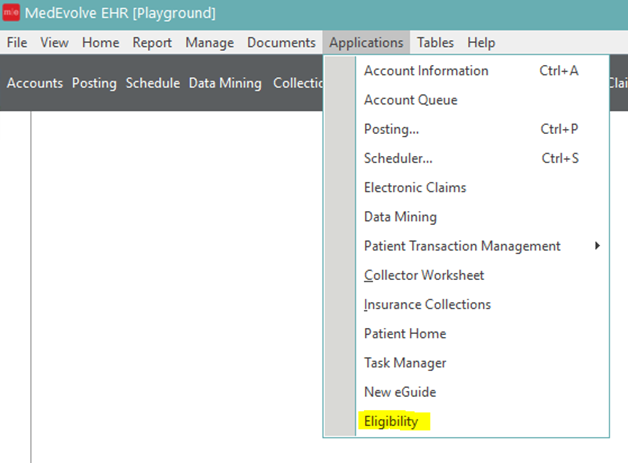The width and height of the screenshot is (628, 463).
Task: Open the File menu
Action: [x=17, y=42]
